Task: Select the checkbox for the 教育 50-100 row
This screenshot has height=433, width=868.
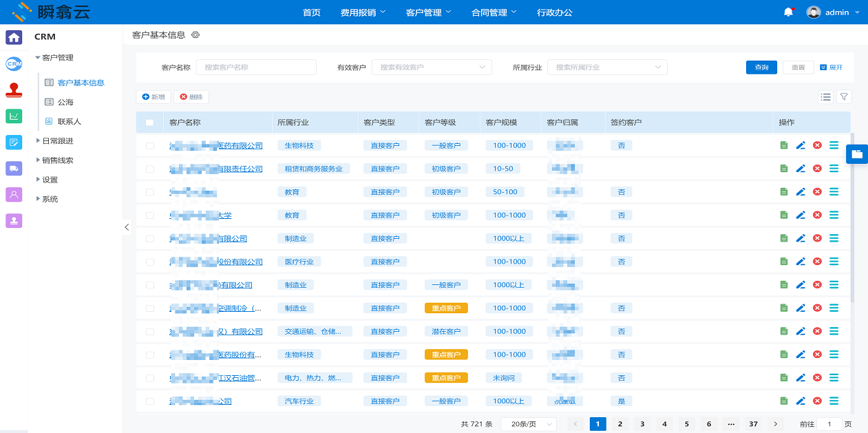Action: (150, 192)
